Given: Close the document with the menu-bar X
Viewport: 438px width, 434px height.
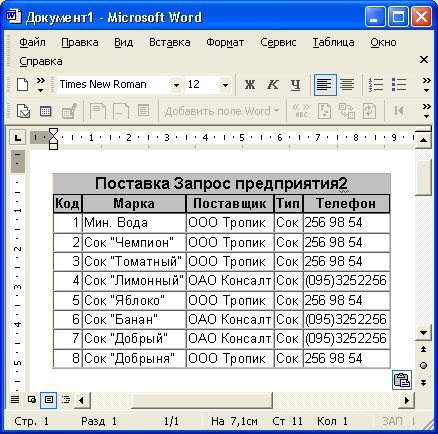Looking at the screenshot, I should [x=424, y=60].
